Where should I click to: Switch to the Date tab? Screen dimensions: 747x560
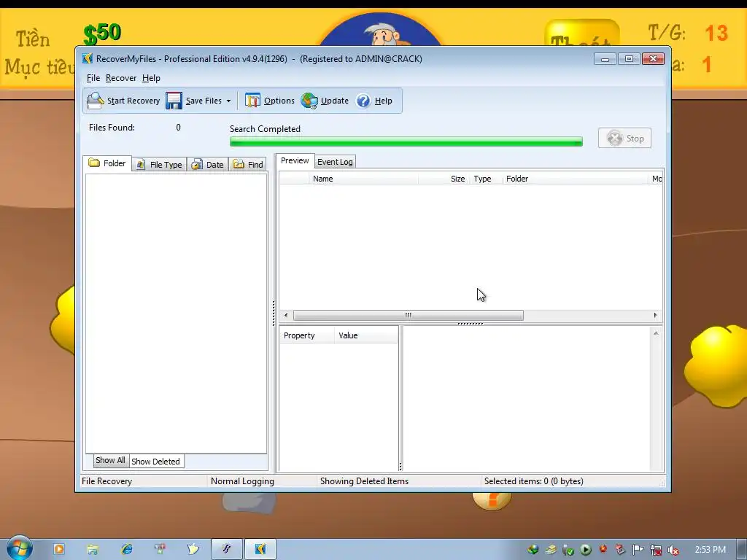pos(208,165)
